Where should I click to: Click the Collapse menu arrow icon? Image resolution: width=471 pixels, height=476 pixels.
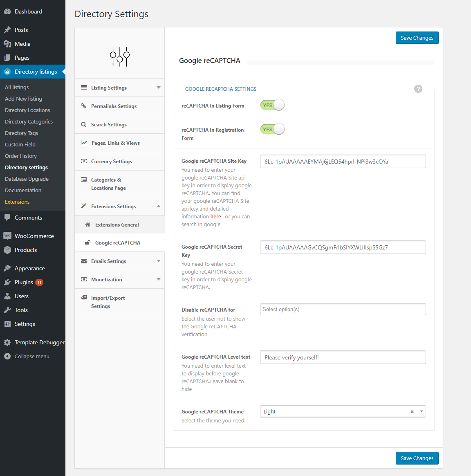[x=7, y=356]
